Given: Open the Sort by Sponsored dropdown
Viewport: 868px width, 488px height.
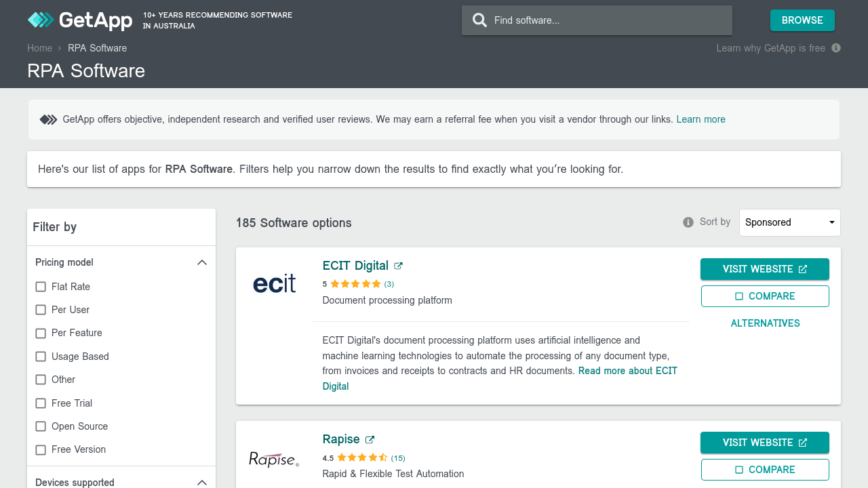Looking at the screenshot, I should pyautogui.click(x=789, y=222).
